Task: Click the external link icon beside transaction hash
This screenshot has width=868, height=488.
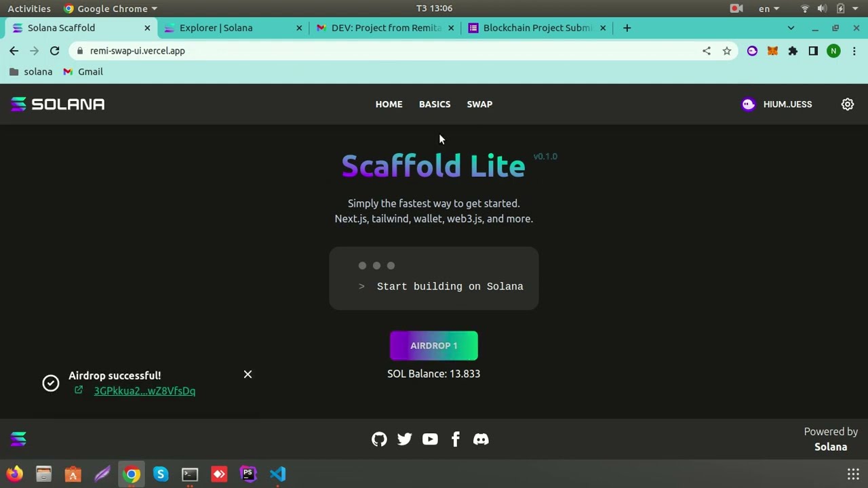Action: (79, 390)
